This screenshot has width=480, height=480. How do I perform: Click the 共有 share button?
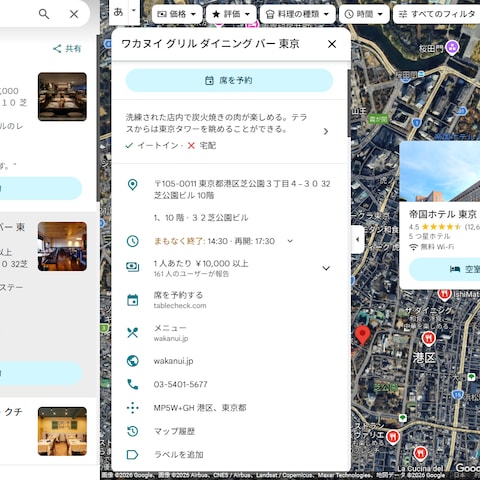pos(67,49)
